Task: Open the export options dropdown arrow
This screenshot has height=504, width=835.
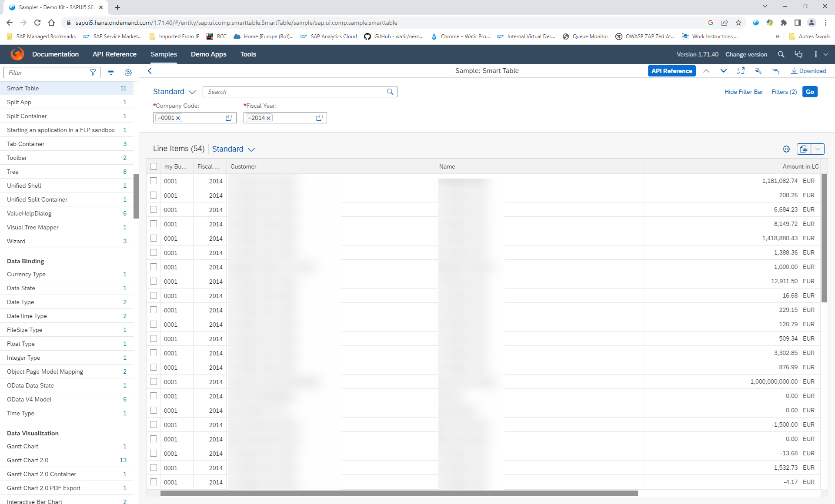Action: 818,149
